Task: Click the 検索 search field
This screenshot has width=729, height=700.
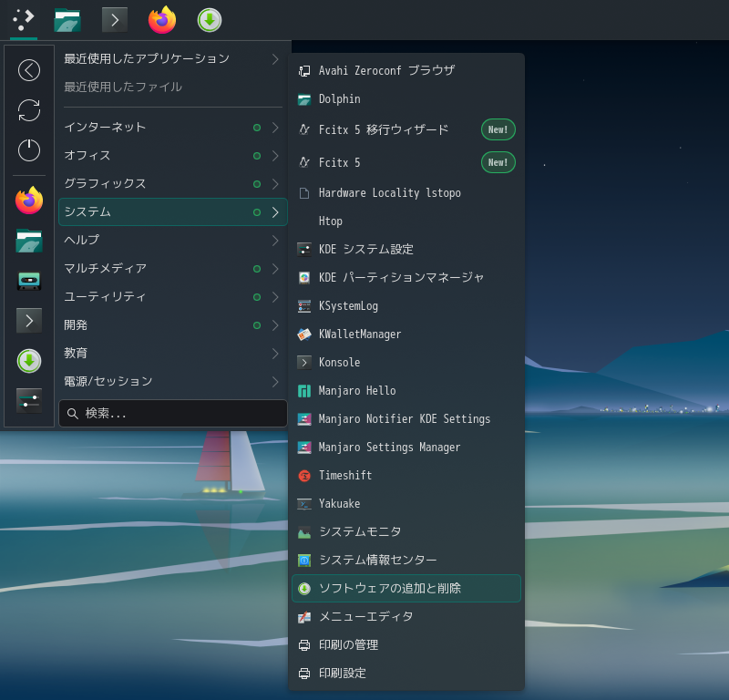Action: point(173,414)
